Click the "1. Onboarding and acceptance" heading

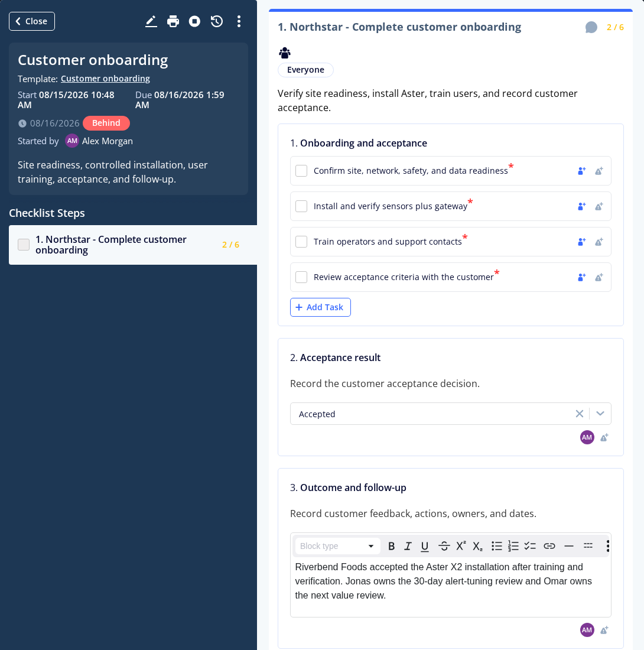(359, 143)
